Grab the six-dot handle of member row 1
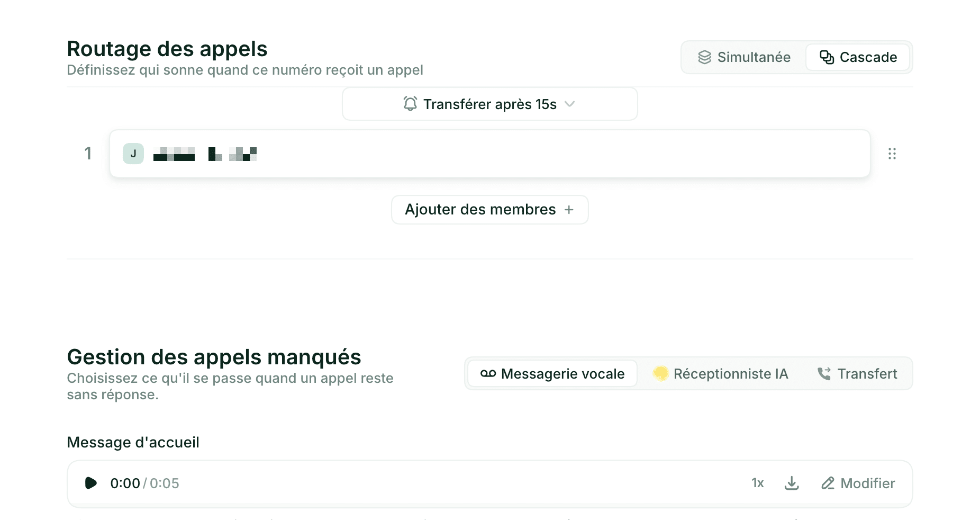This screenshot has height=520, width=980. tap(892, 154)
